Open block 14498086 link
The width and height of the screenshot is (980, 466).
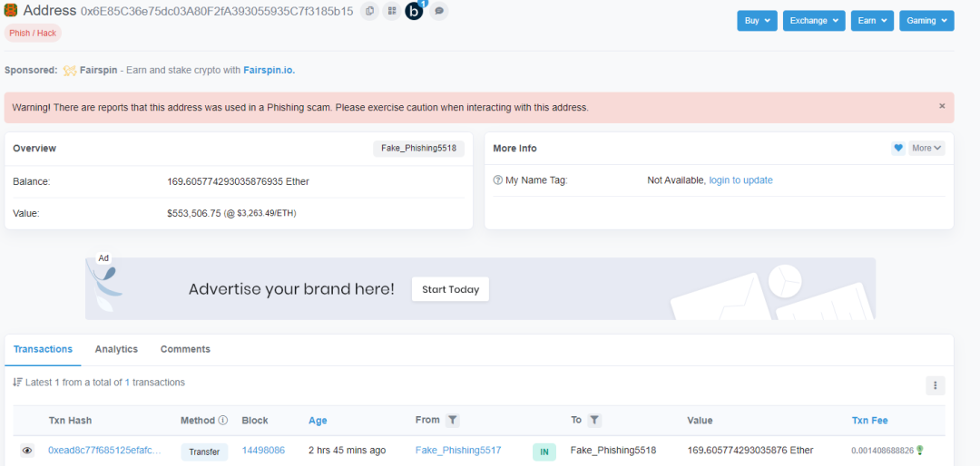tap(264, 450)
